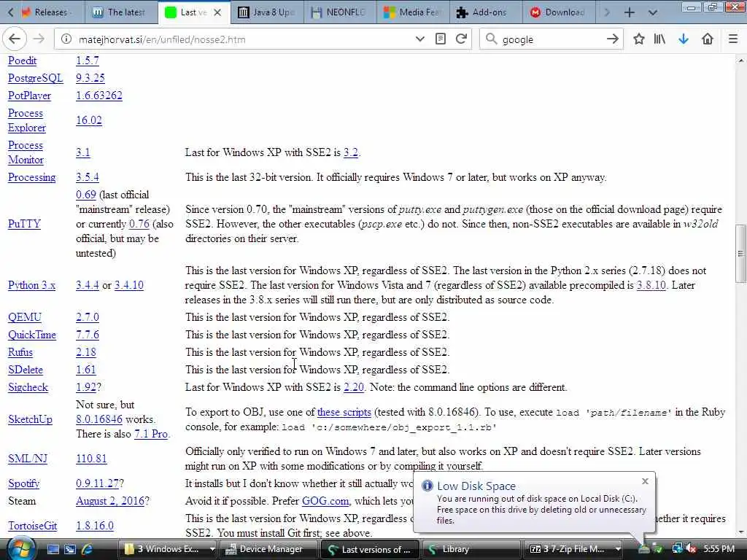Expand the 3 Windows Explorer taskbar group arrow
This screenshot has width=747, height=560.
point(212,549)
